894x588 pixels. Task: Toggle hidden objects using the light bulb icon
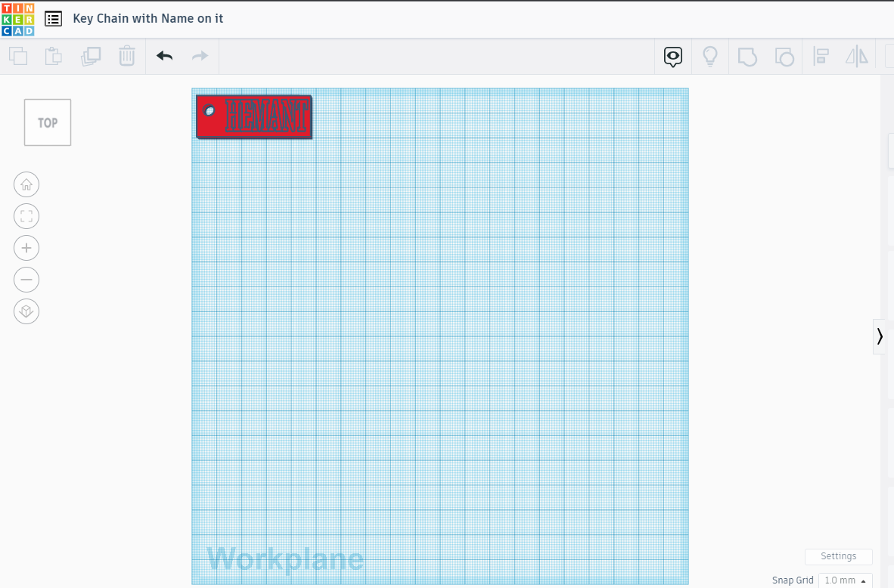(709, 56)
